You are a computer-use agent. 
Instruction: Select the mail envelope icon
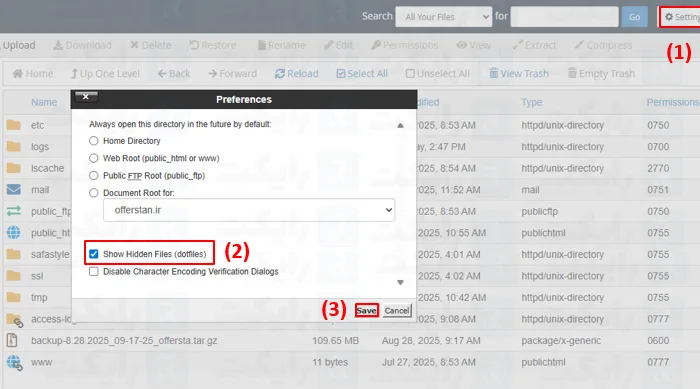pyautogui.click(x=13, y=189)
